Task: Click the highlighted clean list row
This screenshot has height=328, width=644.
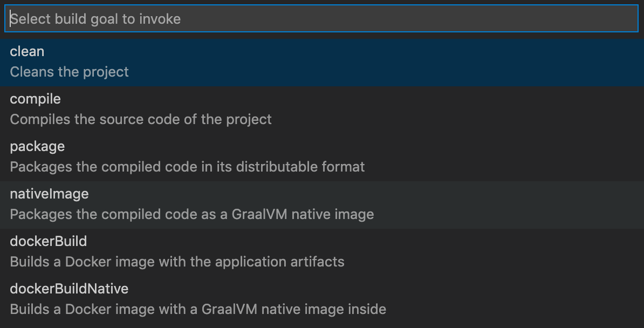Action: 322,63
